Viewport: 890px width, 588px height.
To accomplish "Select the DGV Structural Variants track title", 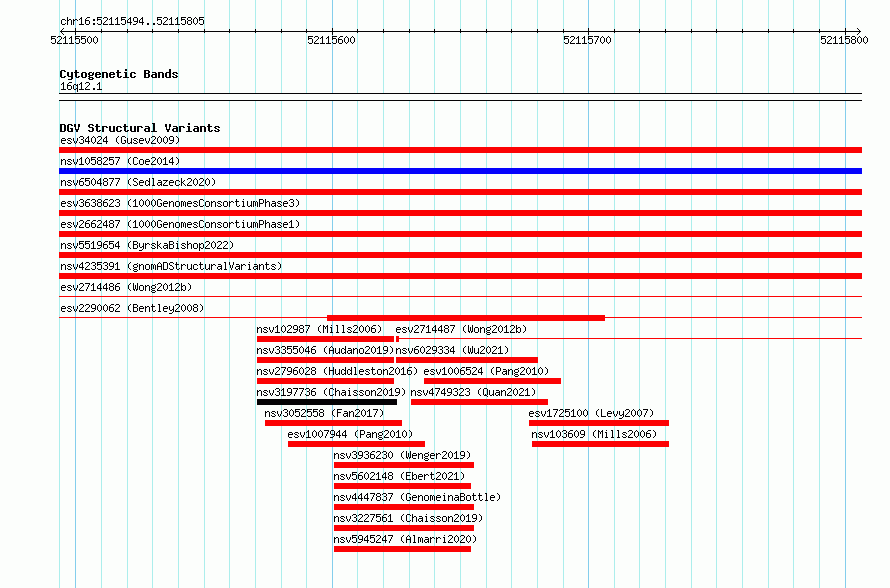I will pyautogui.click(x=140, y=128).
